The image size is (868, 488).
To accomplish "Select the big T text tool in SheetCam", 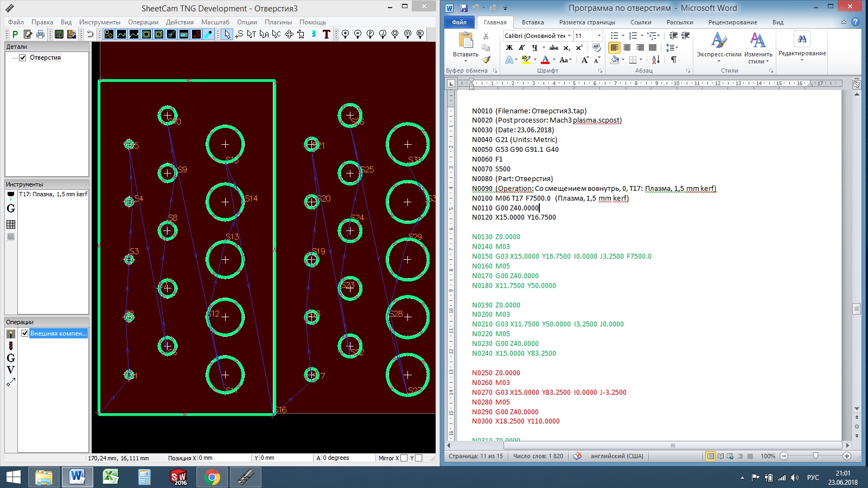I will [x=326, y=34].
